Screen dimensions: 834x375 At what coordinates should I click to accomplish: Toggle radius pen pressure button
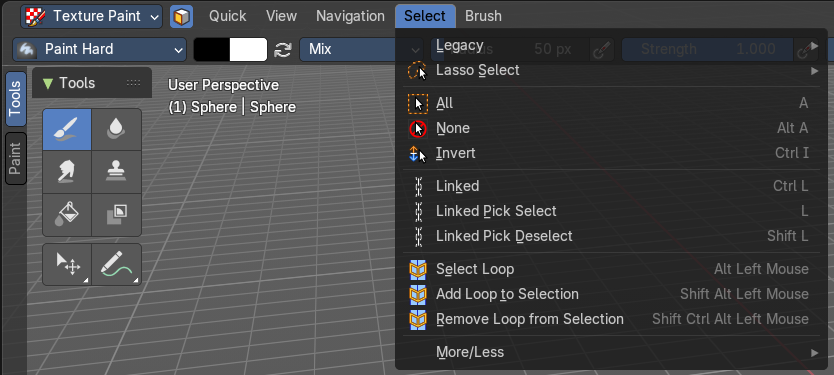602,49
